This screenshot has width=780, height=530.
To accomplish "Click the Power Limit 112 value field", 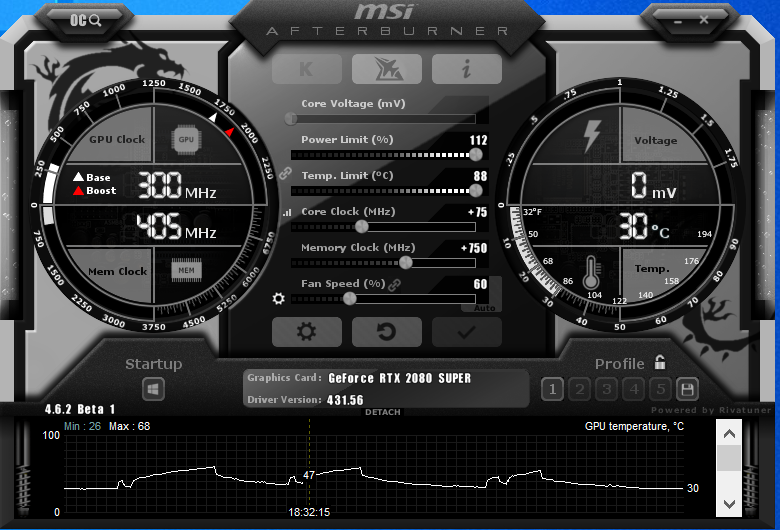I will coord(479,140).
